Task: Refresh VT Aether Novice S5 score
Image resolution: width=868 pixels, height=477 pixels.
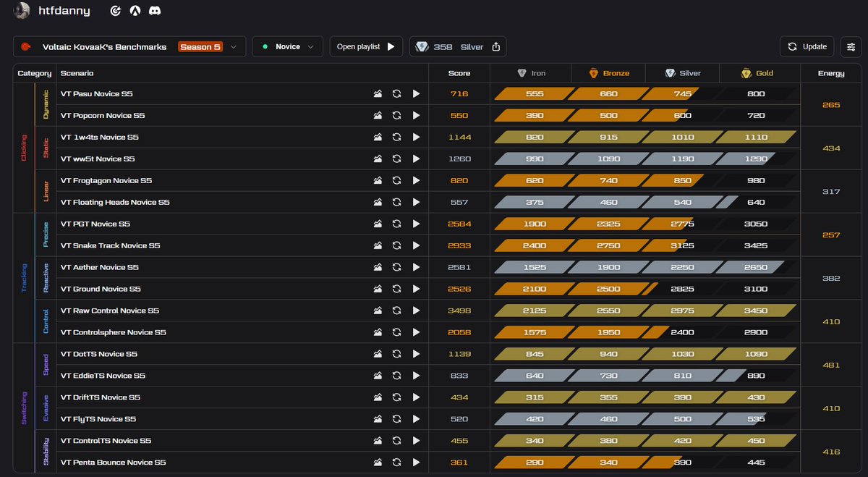Action: [396, 268]
